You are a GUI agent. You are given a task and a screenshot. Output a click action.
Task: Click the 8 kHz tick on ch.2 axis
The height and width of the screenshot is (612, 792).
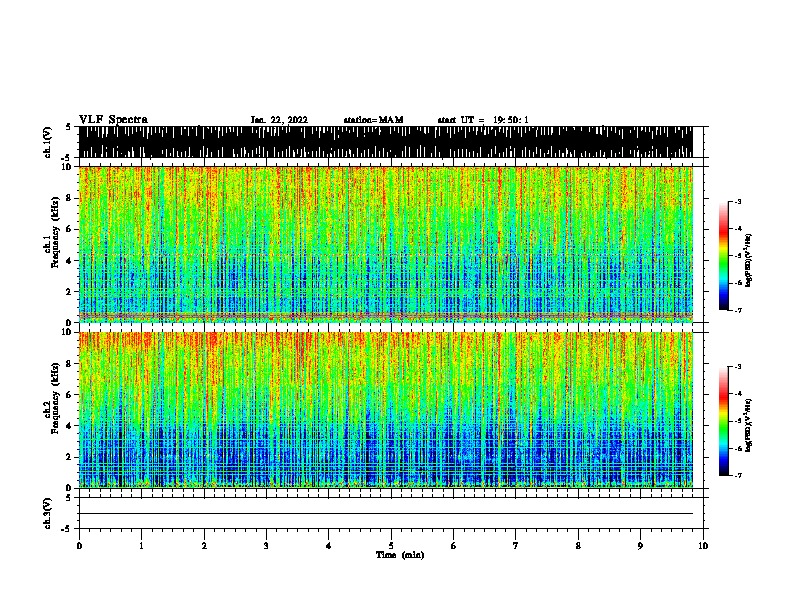coord(69,364)
